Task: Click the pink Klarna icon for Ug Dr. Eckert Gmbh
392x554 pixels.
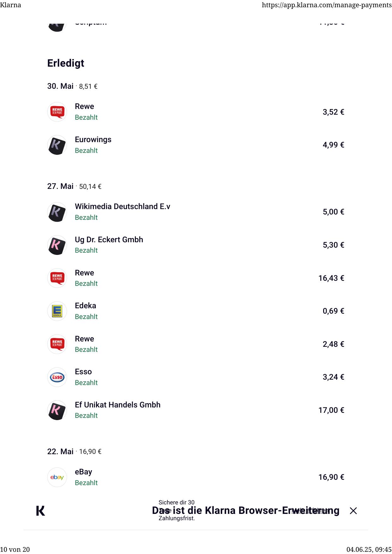Action: point(57,245)
